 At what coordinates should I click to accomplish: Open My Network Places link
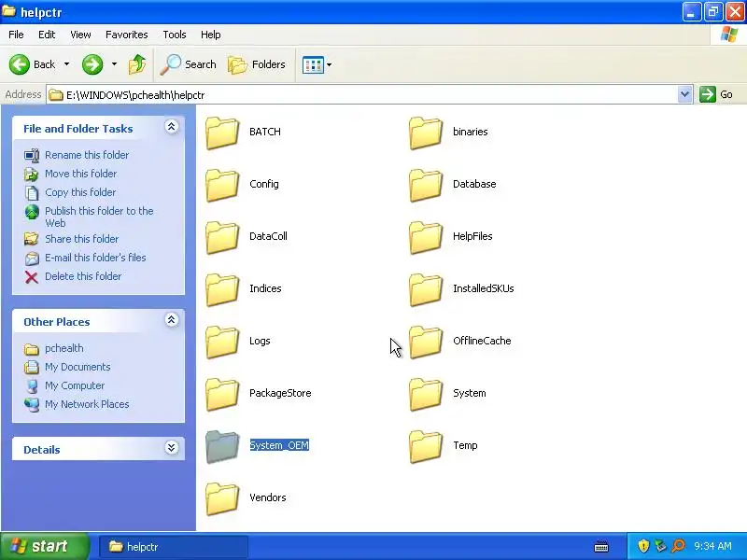click(87, 404)
